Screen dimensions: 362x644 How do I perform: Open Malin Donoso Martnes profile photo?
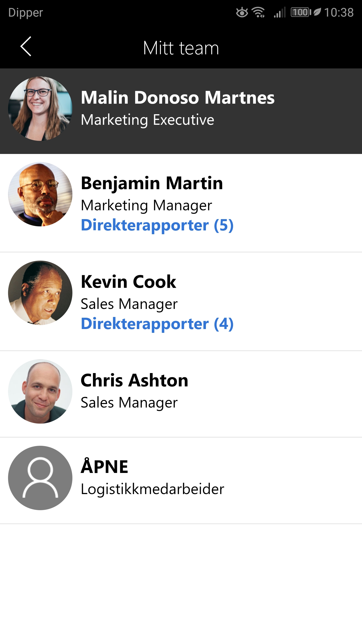40,109
